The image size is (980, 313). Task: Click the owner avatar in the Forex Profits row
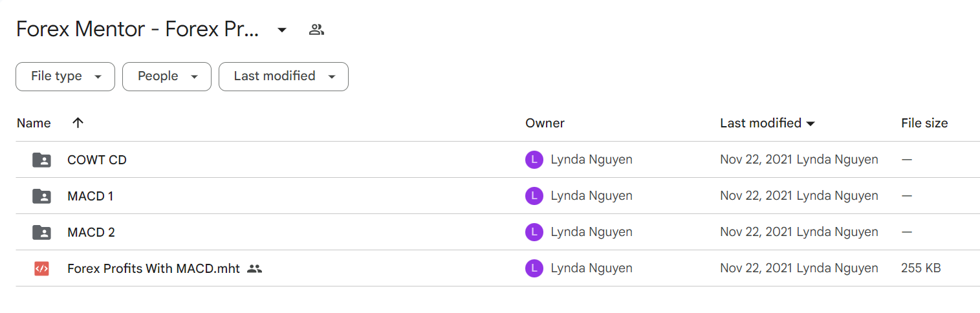534,268
